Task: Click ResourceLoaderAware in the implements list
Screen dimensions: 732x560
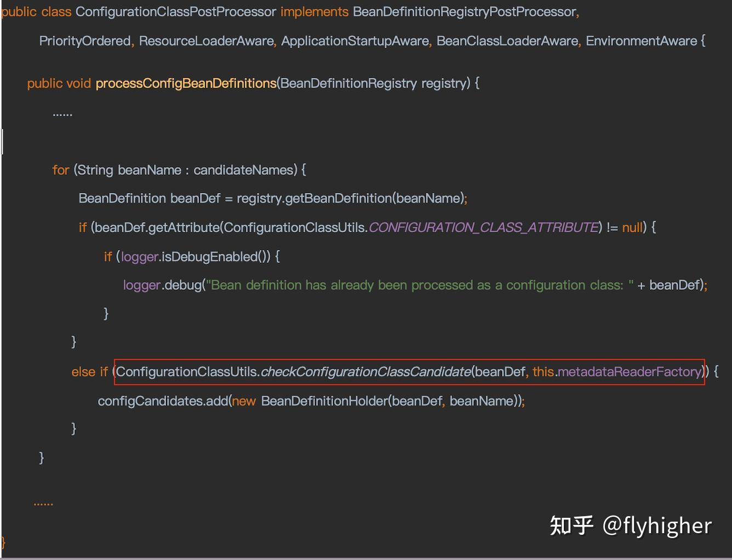Action: [x=206, y=41]
